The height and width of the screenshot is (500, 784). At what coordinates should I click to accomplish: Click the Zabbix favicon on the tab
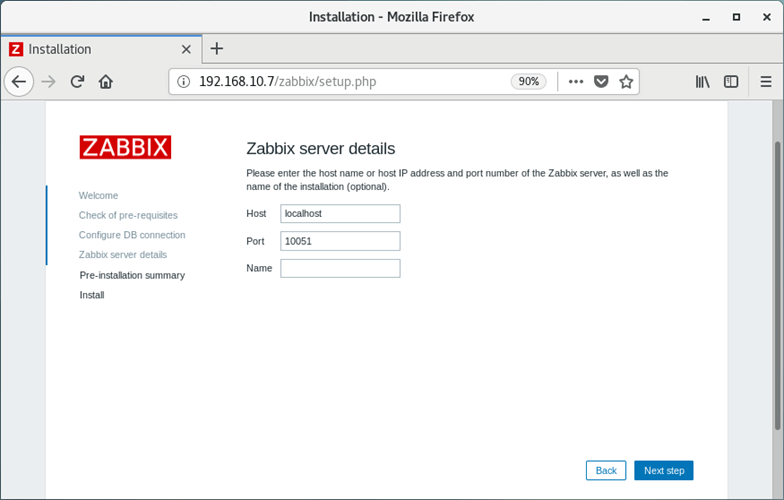click(16, 49)
